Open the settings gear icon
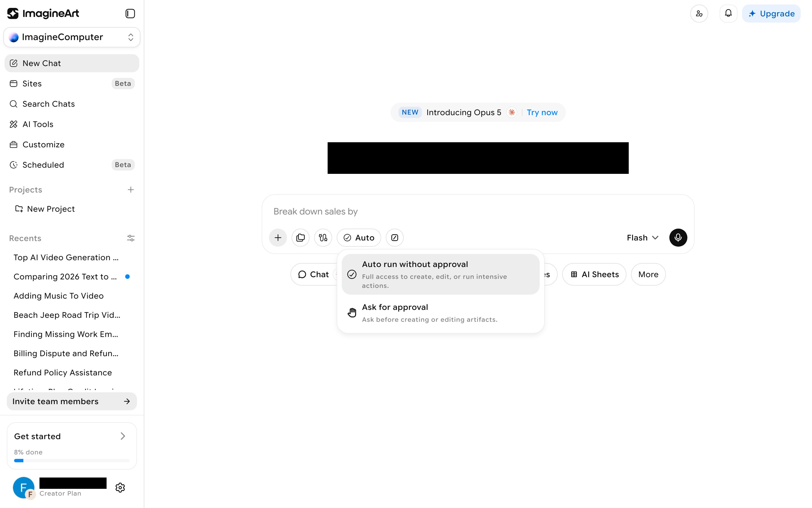 120,487
